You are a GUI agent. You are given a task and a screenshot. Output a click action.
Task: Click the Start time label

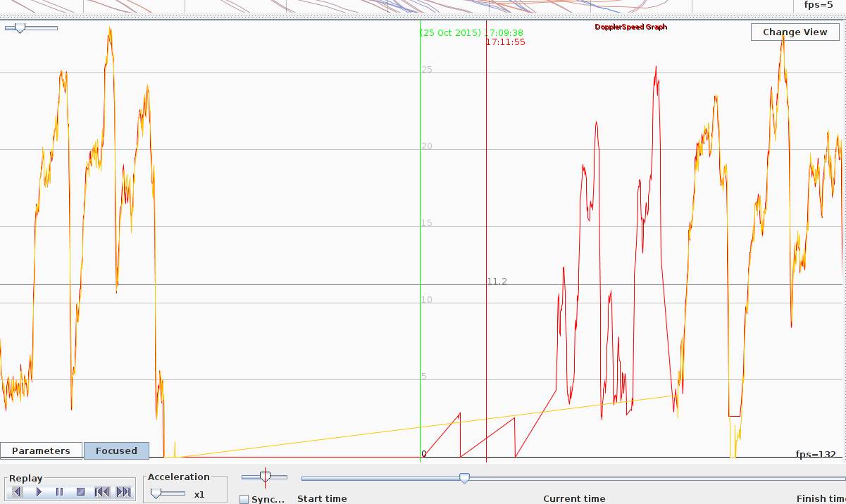coord(322,498)
